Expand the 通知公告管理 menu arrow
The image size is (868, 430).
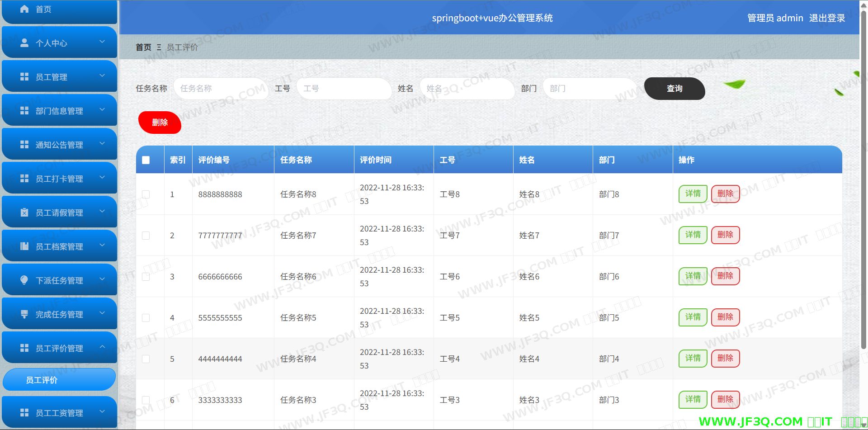(102, 144)
